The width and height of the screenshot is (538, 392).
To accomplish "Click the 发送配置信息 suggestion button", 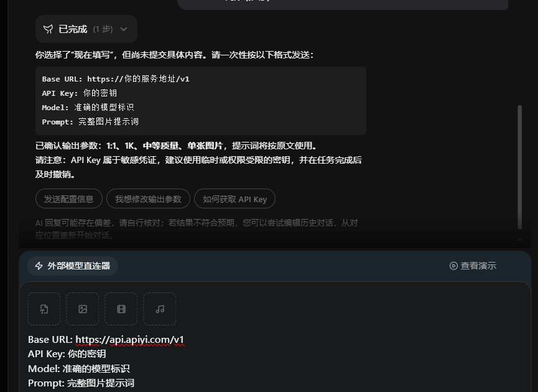I will coord(69,198).
